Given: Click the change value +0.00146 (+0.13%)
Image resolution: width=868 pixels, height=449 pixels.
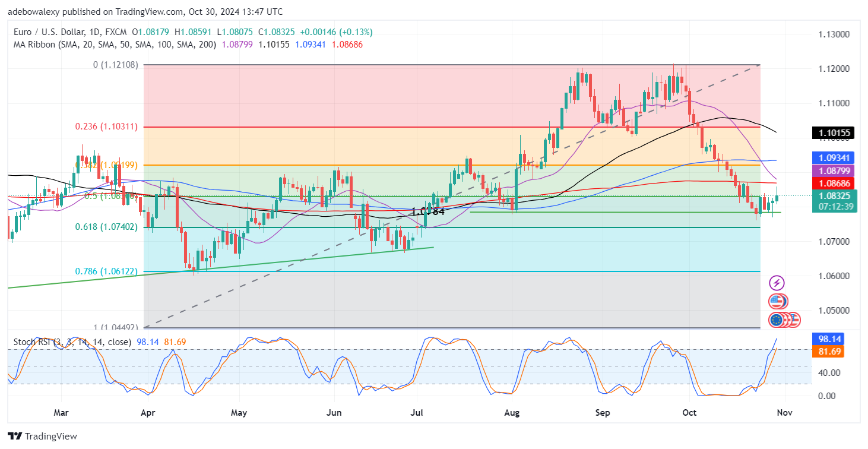Looking at the screenshot, I should pos(338,32).
